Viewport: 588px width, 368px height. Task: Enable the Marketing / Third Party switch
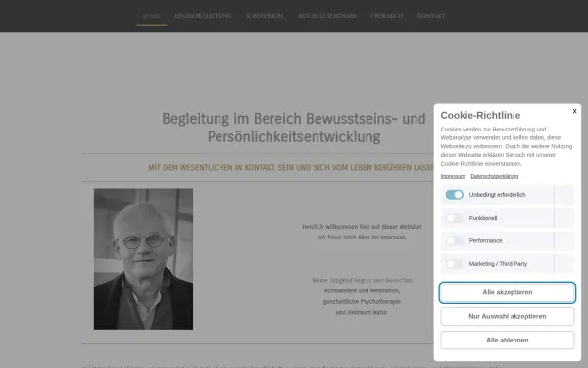(454, 264)
